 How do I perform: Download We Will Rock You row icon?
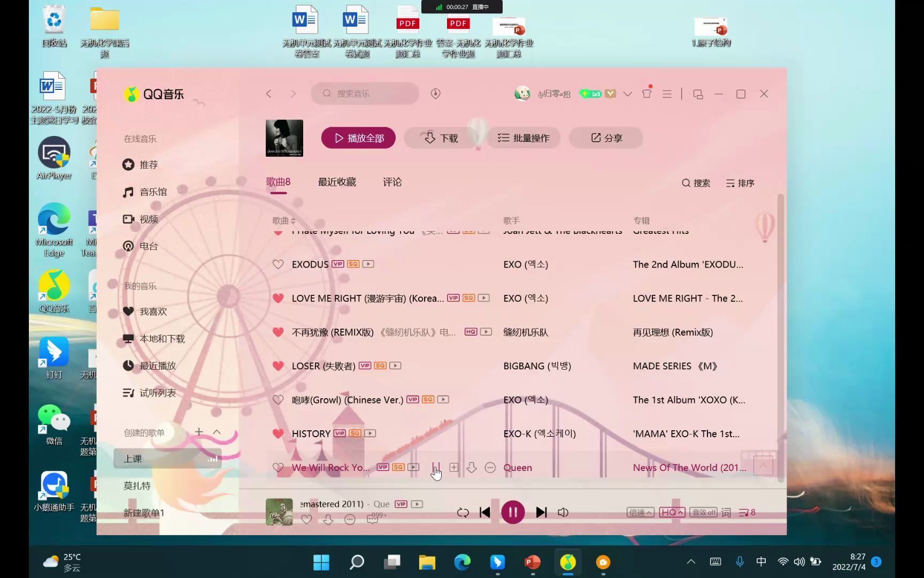tap(472, 468)
